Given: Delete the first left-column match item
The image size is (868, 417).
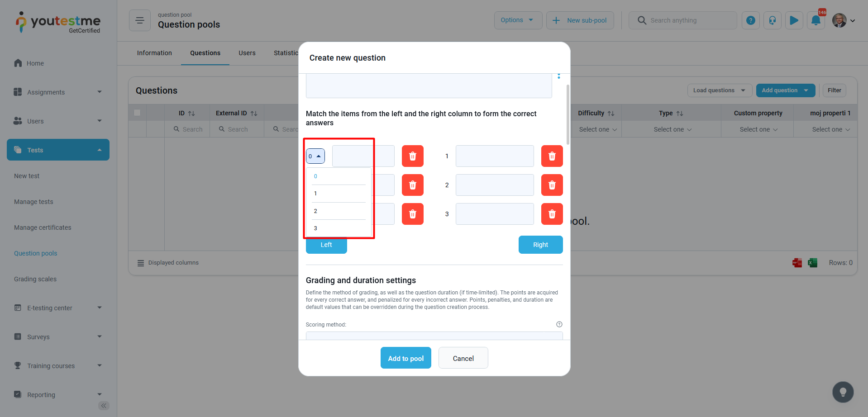Looking at the screenshot, I should pyautogui.click(x=412, y=156).
